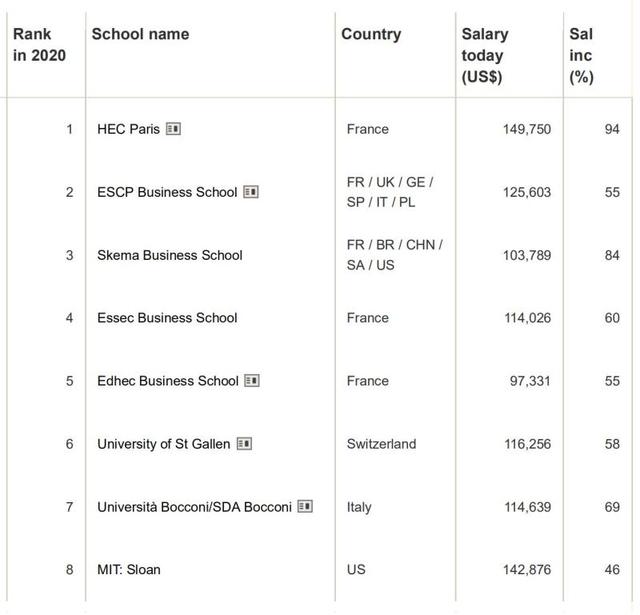
Task: Open the University of St Gallen link
Action: click(x=164, y=444)
